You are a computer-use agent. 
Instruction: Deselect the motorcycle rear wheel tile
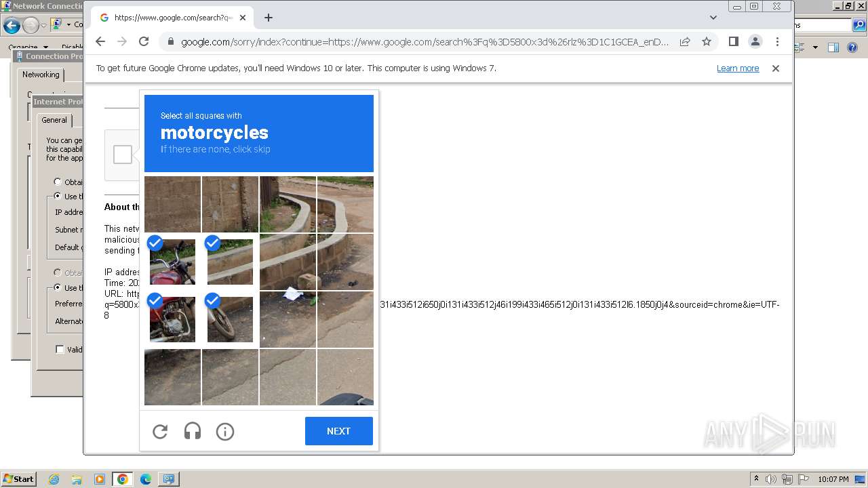point(230,319)
